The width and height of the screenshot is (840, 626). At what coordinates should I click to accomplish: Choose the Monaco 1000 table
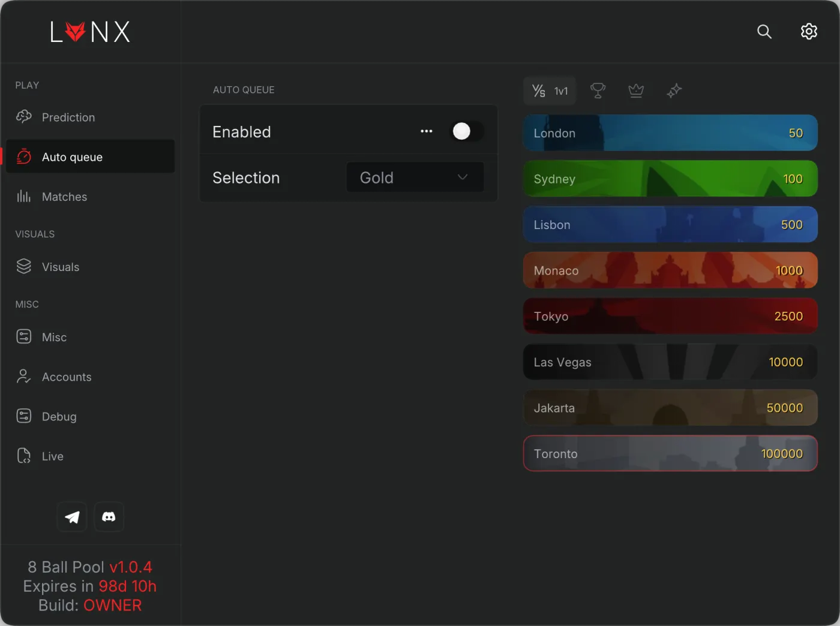point(670,270)
